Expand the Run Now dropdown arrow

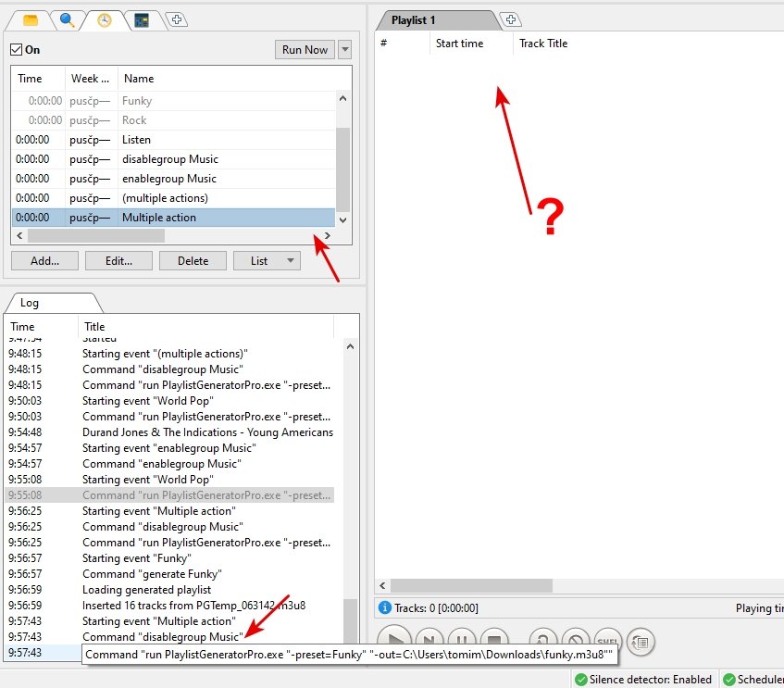click(345, 50)
